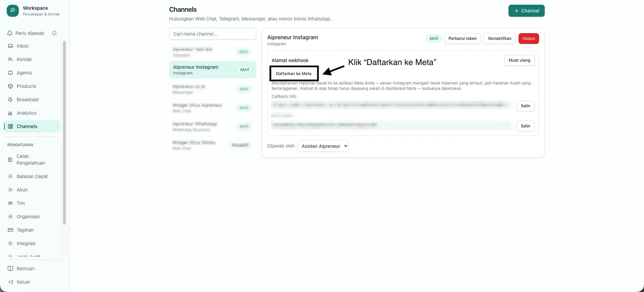Select AIpreneur Instagram channel in list

[x=213, y=70]
